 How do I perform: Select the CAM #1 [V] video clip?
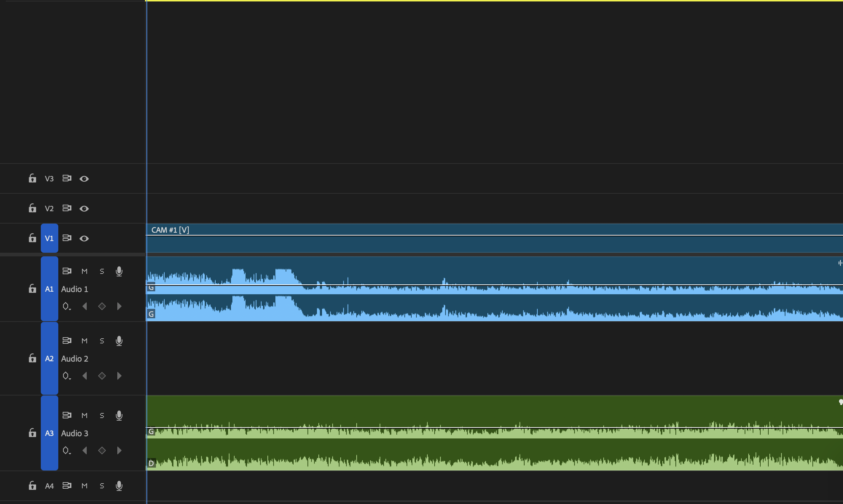[495, 238]
